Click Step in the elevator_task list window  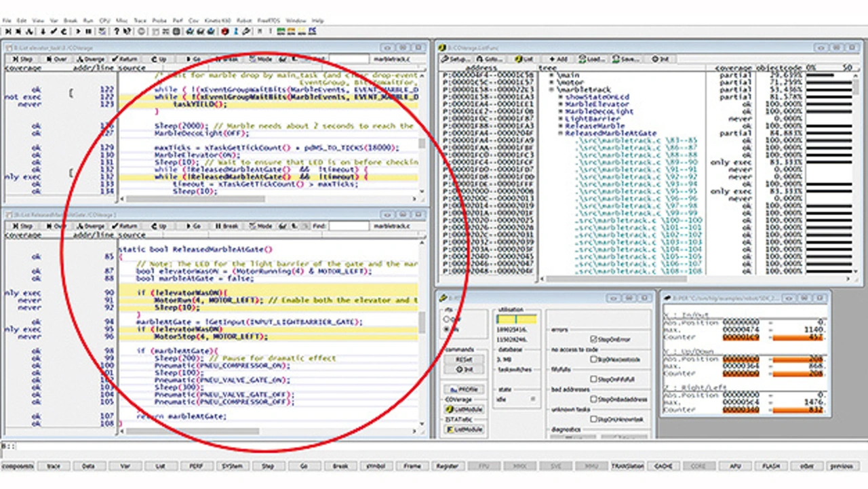click(22, 59)
